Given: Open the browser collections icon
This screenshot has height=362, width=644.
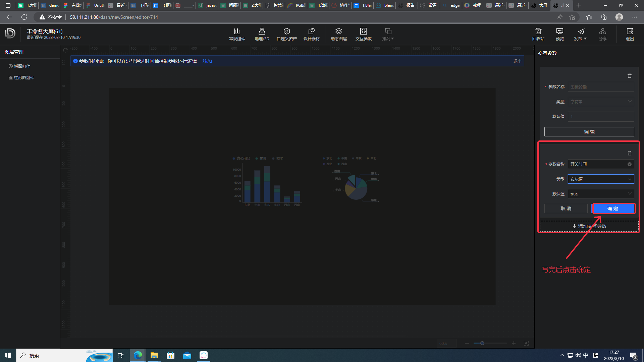Looking at the screenshot, I should [604, 17].
